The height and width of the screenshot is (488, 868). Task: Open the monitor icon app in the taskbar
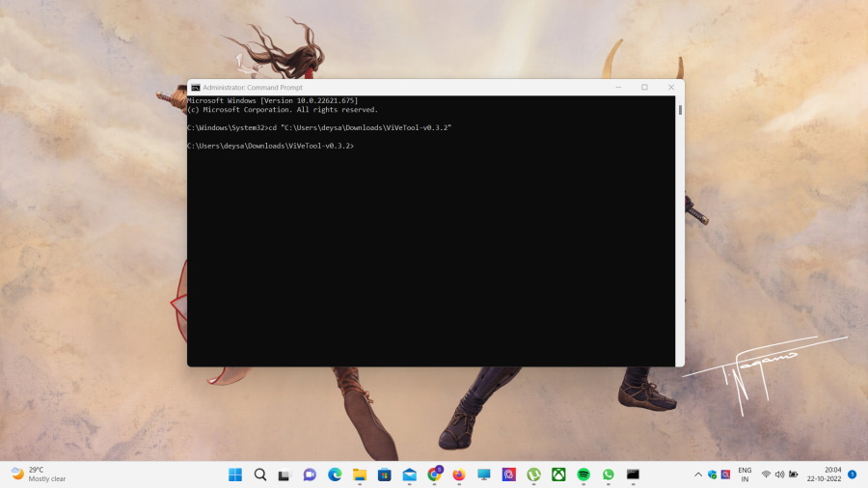(x=484, y=474)
